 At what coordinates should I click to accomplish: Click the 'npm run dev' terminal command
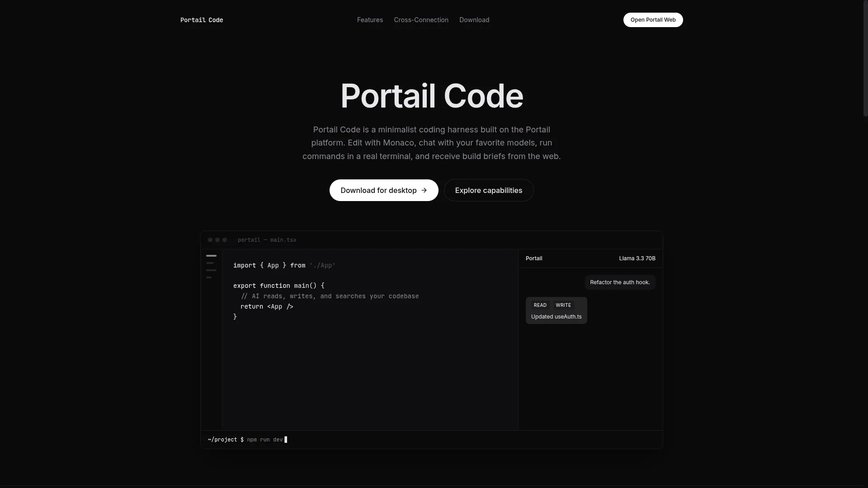(x=265, y=440)
